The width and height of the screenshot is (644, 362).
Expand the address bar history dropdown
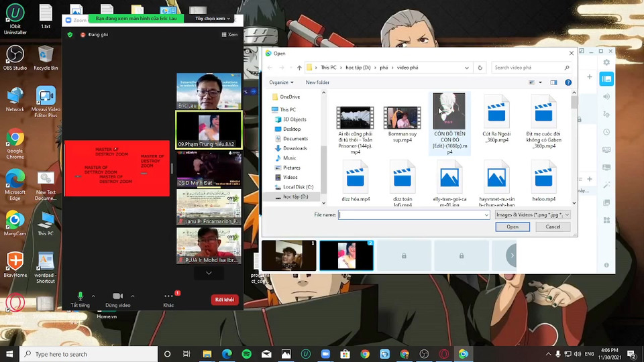[x=467, y=68]
